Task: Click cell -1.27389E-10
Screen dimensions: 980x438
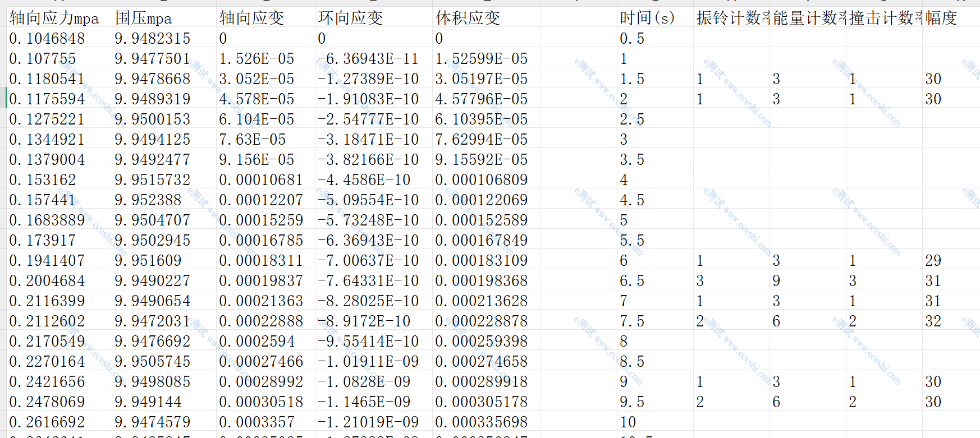Action: (x=374, y=78)
